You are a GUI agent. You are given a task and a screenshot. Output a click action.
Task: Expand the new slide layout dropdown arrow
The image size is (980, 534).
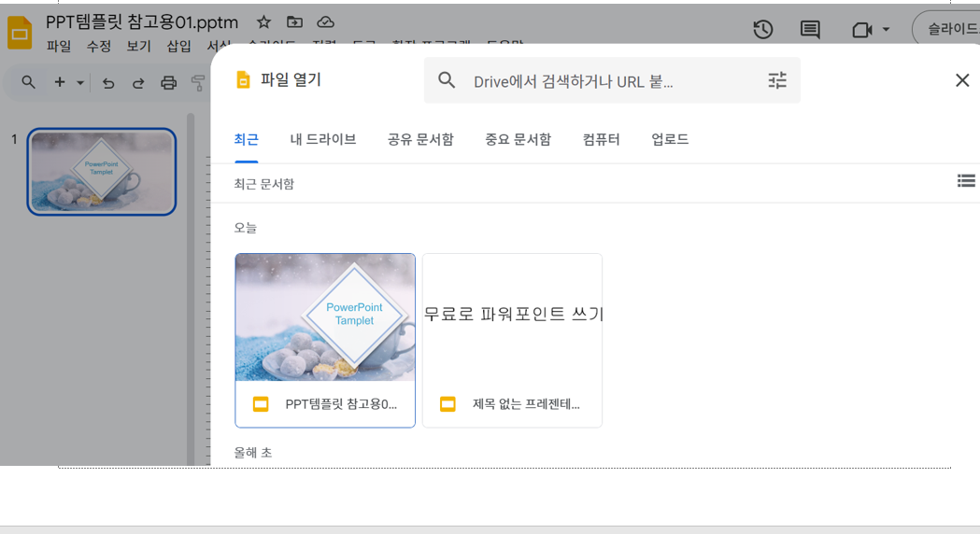tap(80, 82)
